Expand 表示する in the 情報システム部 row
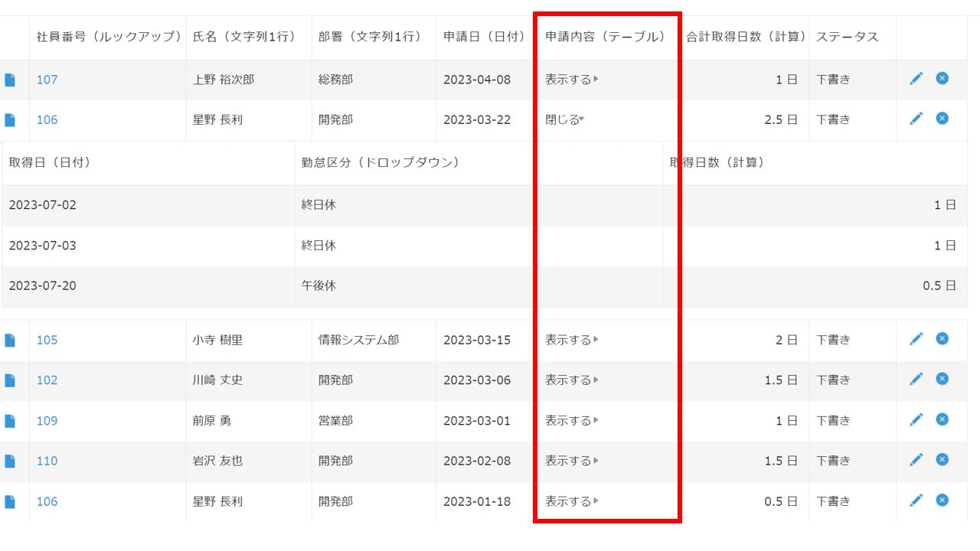Viewport: 980px width, 551px height. pos(571,340)
